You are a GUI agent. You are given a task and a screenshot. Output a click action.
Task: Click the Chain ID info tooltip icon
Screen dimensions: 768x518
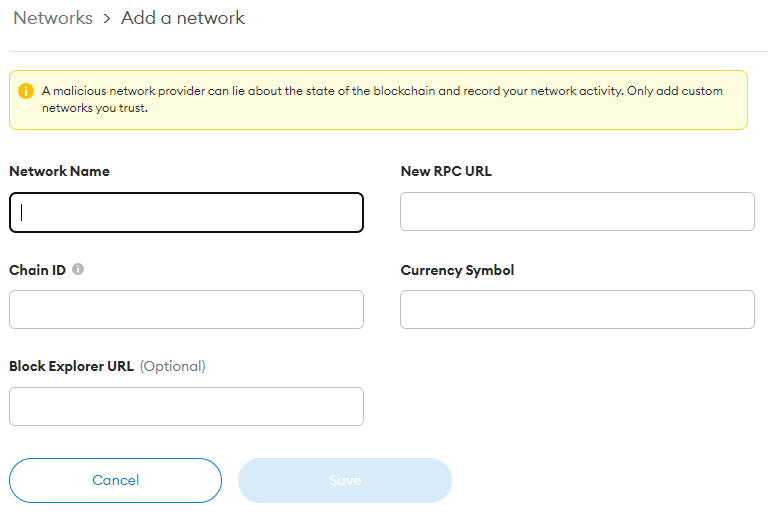coord(78,269)
